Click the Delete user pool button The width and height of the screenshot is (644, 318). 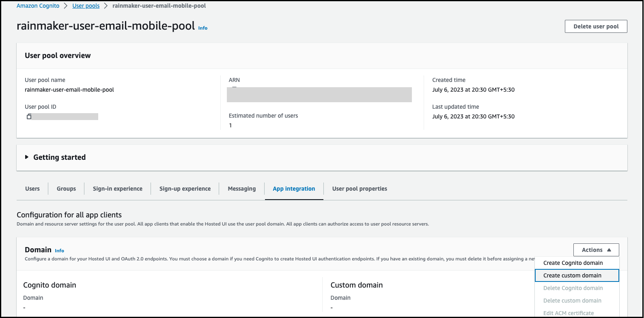tap(596, 26)
